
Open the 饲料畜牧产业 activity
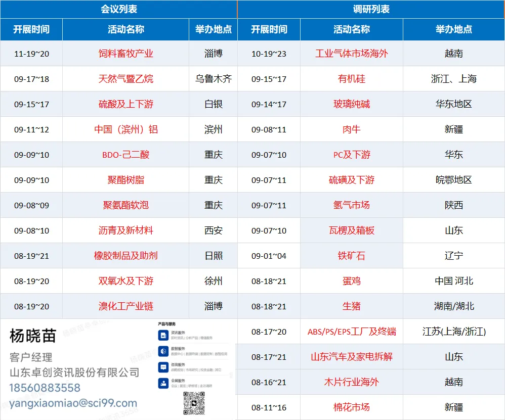pos(125,54)
